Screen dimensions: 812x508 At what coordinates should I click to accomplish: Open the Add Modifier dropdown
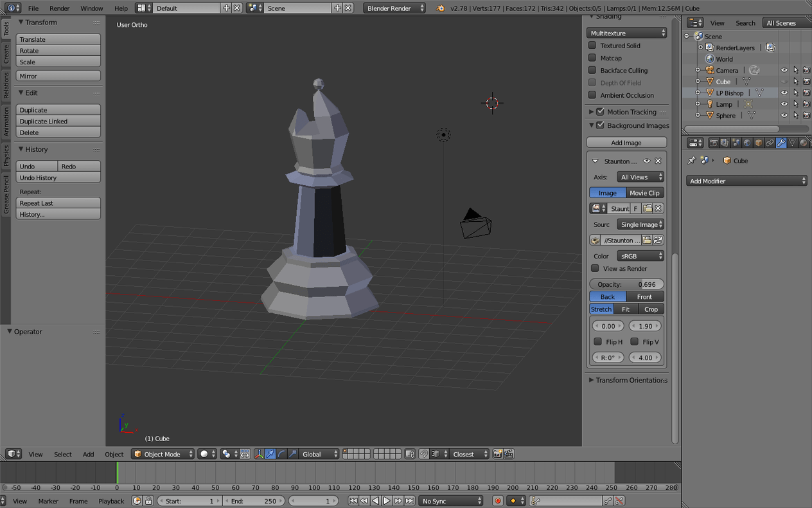(x=746, y=181)
